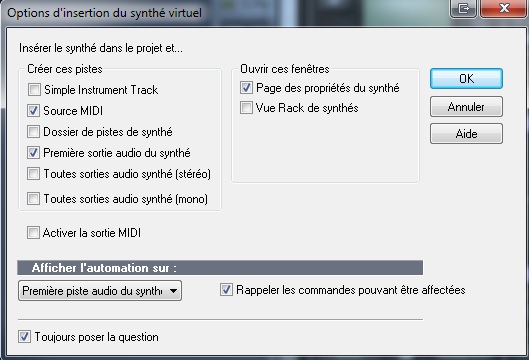Uncheck the Source MIDI option
Screen dimensions: 529x360
(x=33, y=111)
